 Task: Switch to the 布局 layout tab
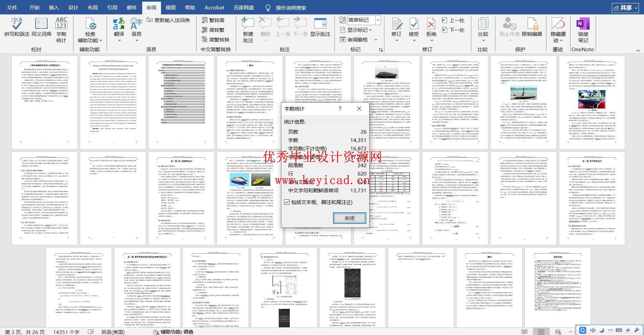(x=93, y=7)
